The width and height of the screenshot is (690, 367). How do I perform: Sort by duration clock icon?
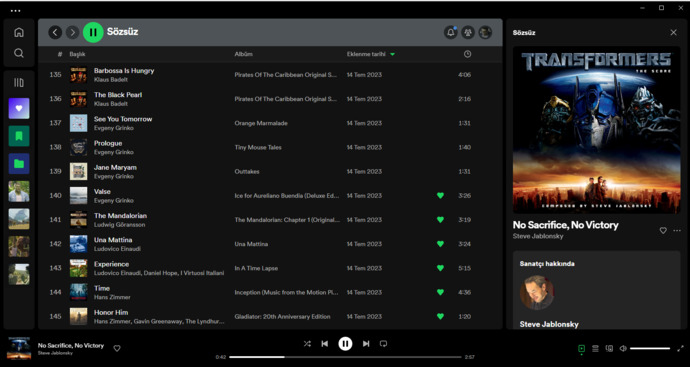467,54
